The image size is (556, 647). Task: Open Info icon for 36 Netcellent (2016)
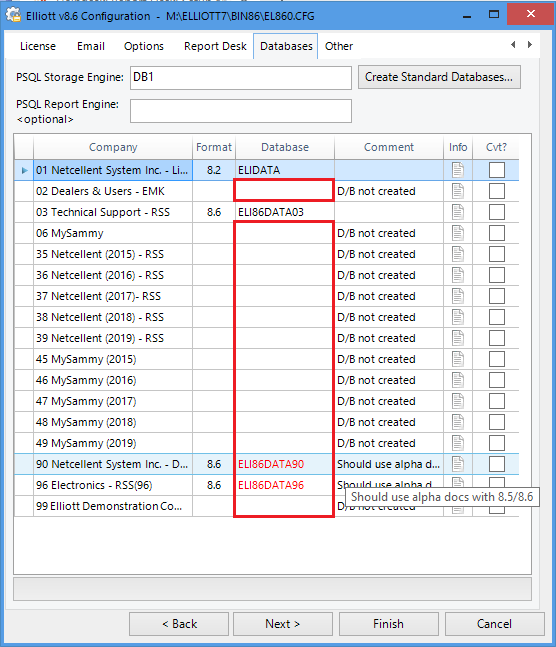click(458, 275)
